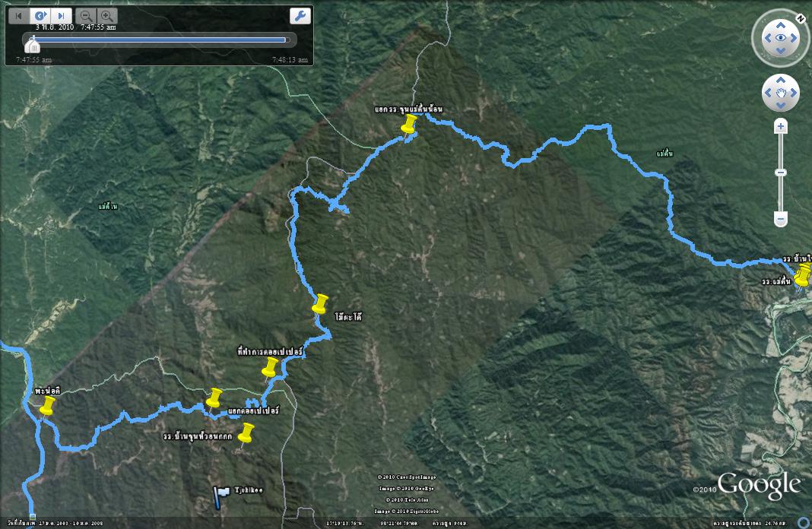Open the Google logo link
Viewport: 812px width, 529px height.
759,485
